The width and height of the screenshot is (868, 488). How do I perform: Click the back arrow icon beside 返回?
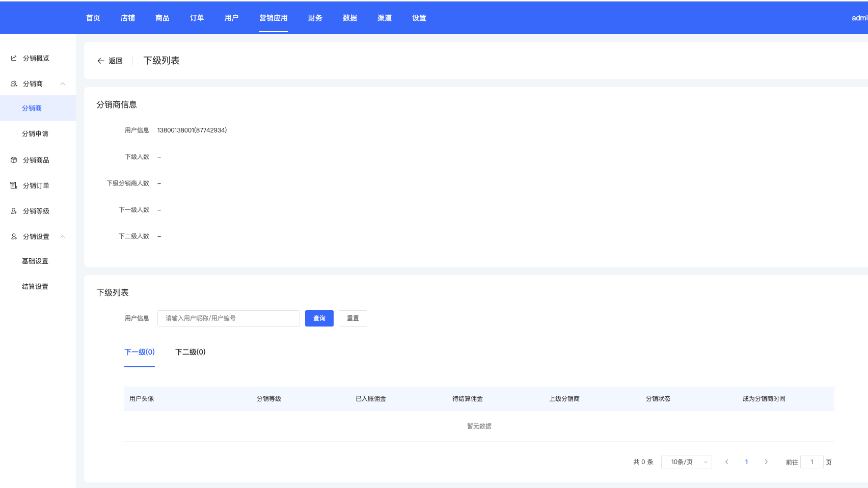coord(100,61)
